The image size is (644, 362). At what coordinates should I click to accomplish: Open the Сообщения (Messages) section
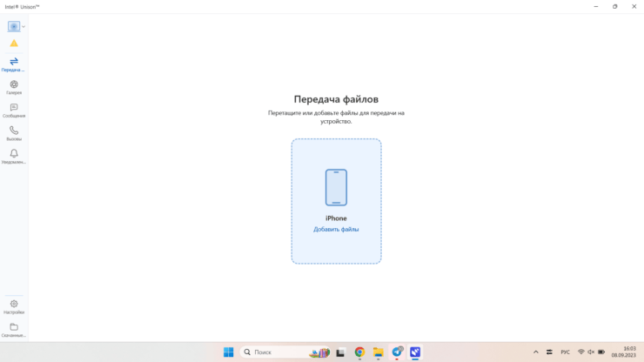tap(14, 110)
